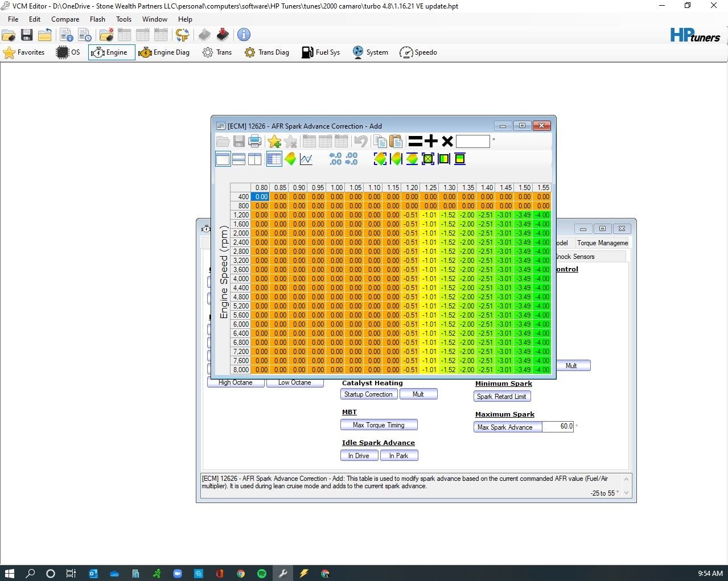
Task: Switch to the Fuel Sys section
Action: tap(320, 52)
